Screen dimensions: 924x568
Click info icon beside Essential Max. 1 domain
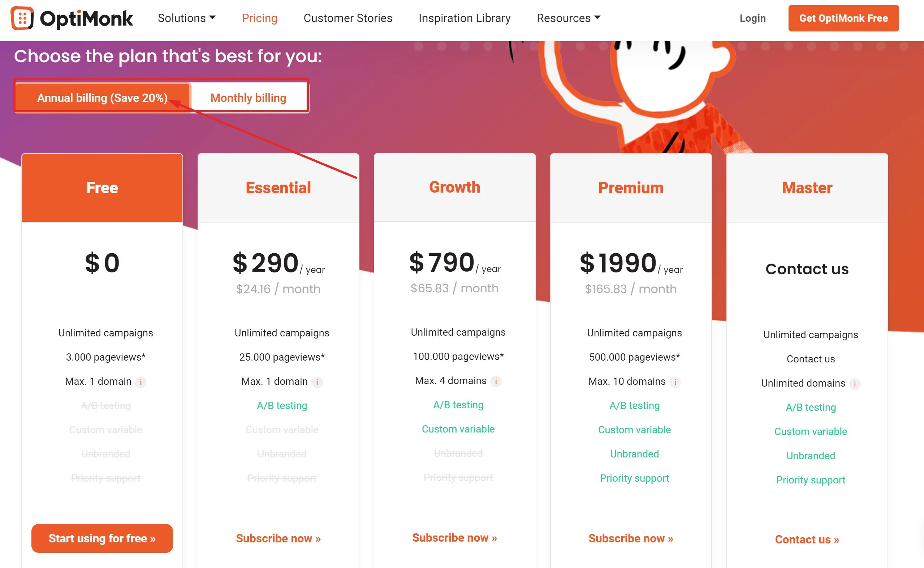coord(317,382)
